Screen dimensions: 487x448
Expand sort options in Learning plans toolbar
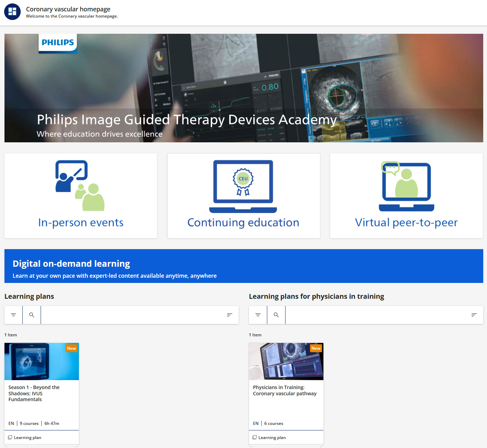click(230, 315)
